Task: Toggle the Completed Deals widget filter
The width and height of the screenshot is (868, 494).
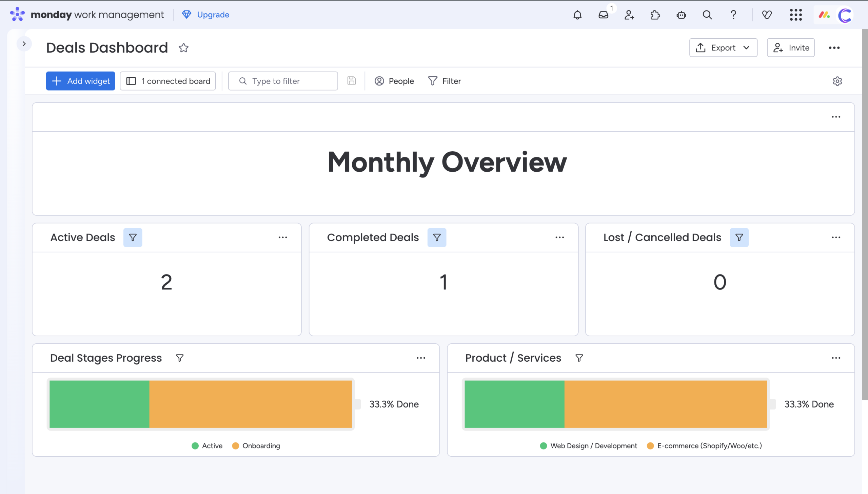Action: point(437,237)
